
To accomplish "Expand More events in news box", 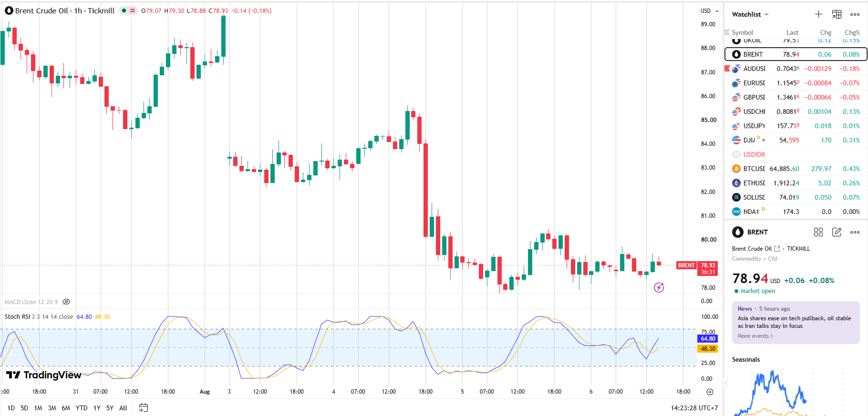I will pos(755,336).
